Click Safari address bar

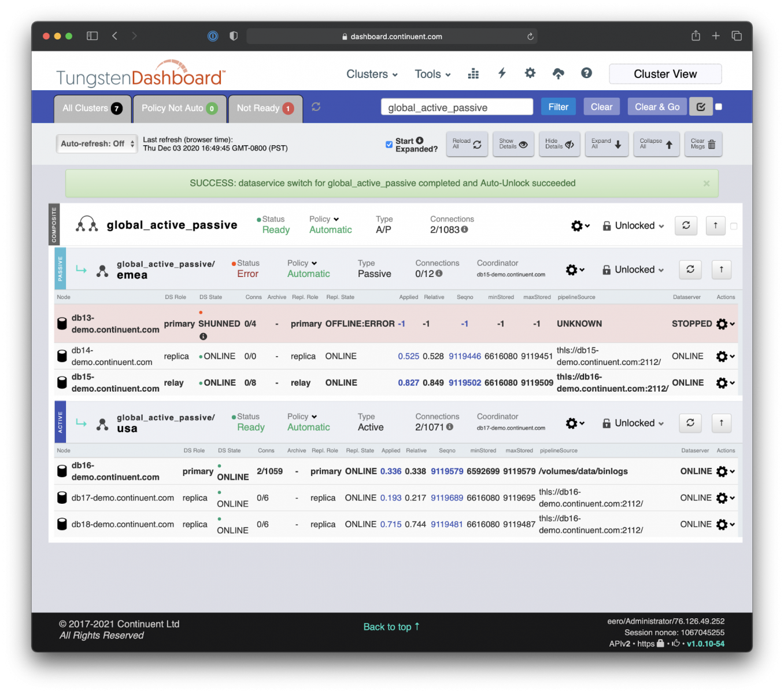point(392,36)
